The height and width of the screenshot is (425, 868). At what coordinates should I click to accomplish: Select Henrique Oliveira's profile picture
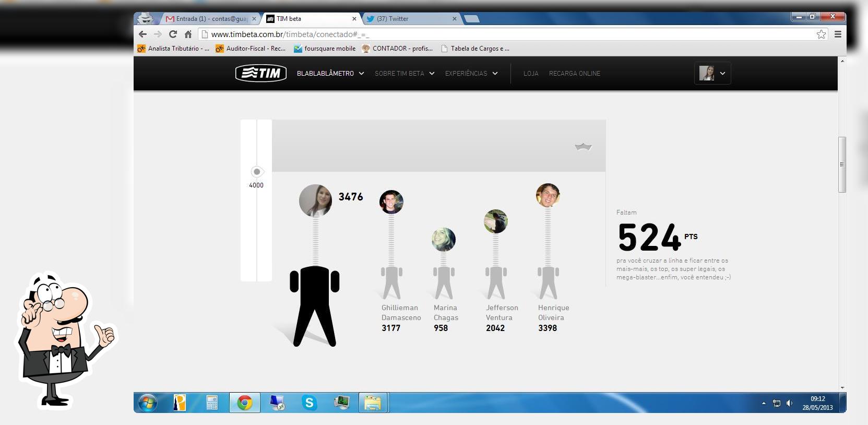[548, 195]
